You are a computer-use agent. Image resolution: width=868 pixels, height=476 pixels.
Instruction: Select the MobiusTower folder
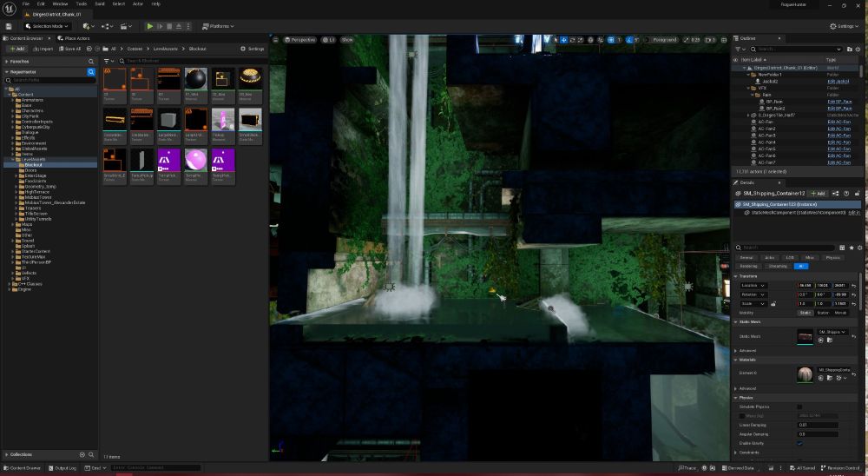37,197
